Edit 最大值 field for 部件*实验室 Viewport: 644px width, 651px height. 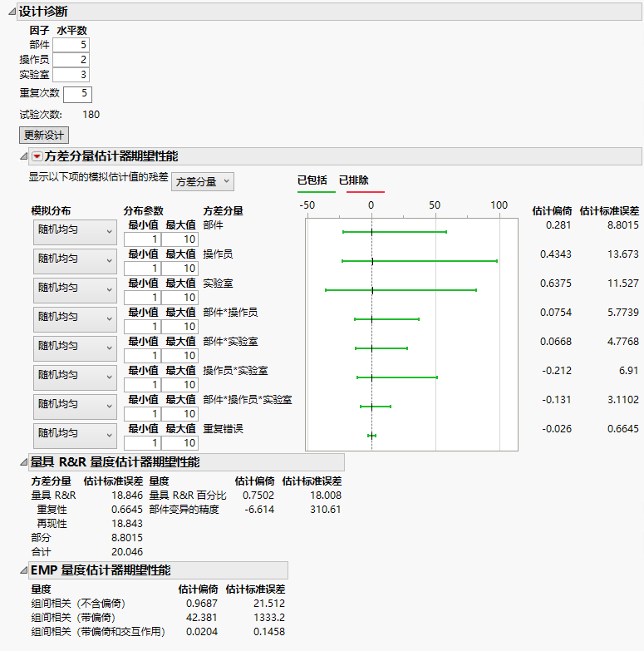[x=179, y=356]
